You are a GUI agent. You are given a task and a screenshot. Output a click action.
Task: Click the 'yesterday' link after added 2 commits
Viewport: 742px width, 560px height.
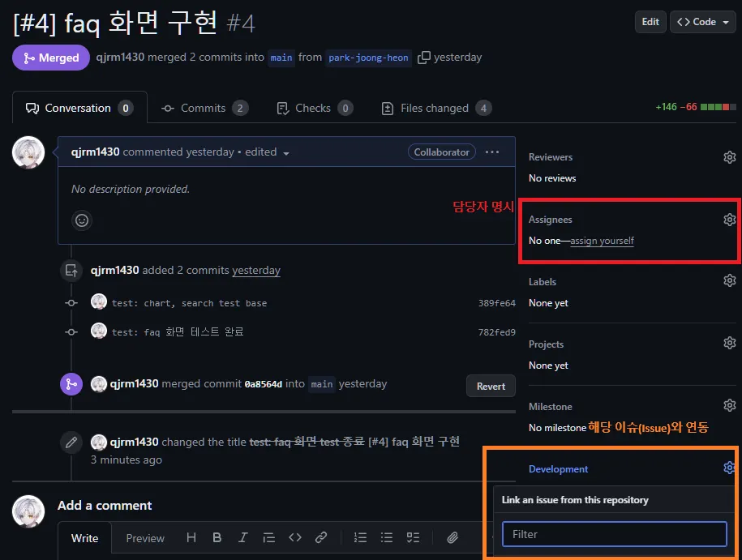pos(256,270)
